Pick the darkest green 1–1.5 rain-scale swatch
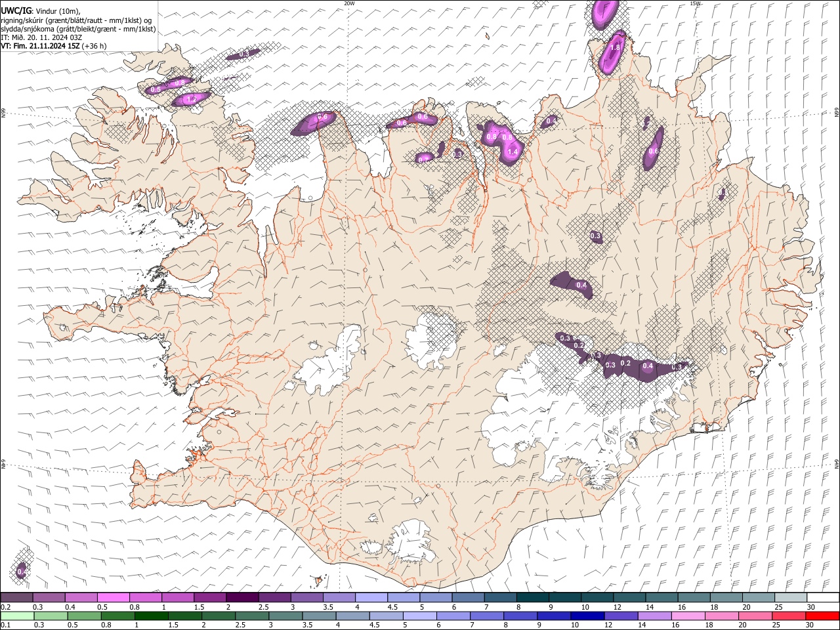This screenshot has height=630, width=840. click(152, 616)
